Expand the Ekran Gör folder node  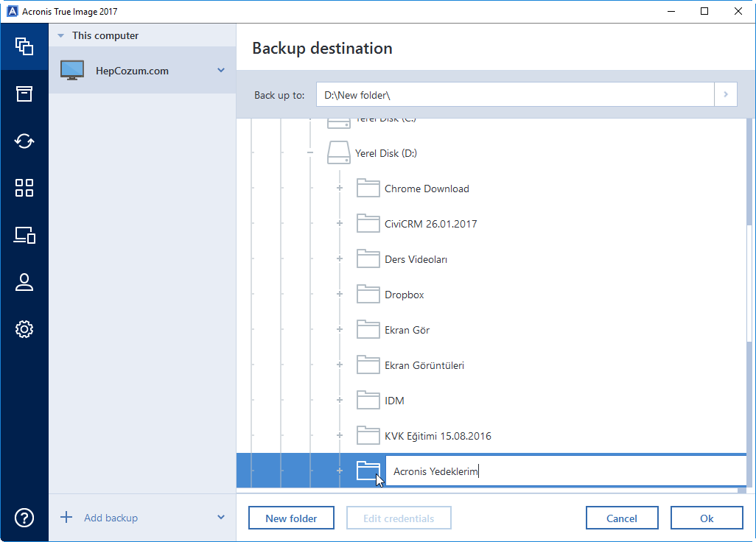[x=340, y=329]
